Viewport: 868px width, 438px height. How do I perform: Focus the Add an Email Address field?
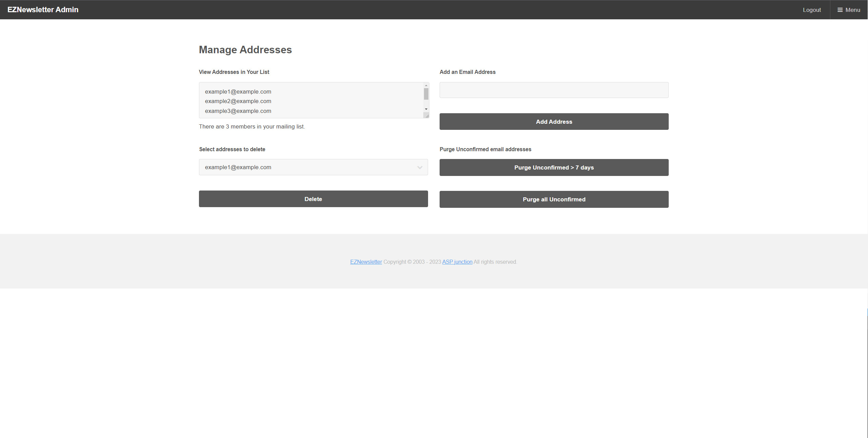(x=553, y=90)
